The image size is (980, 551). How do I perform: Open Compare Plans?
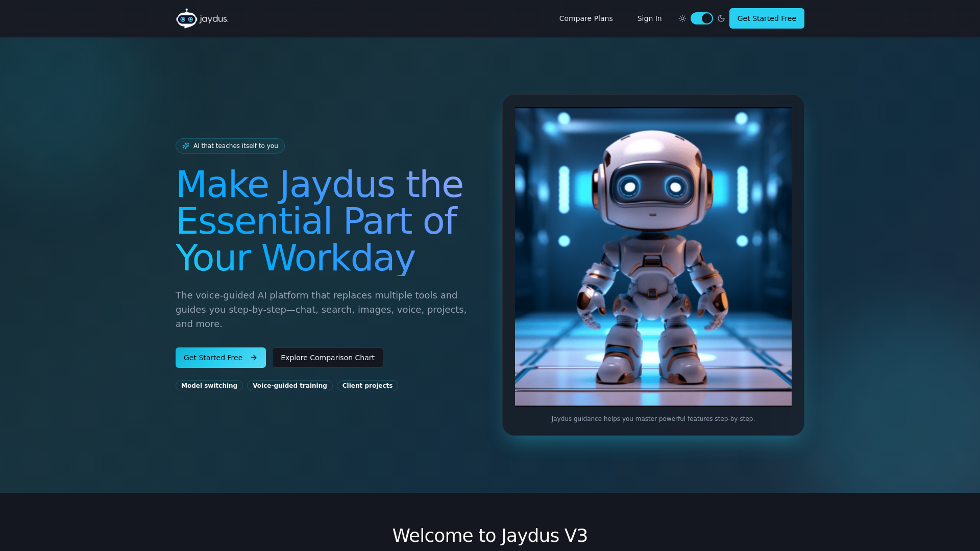pos(585,18)
